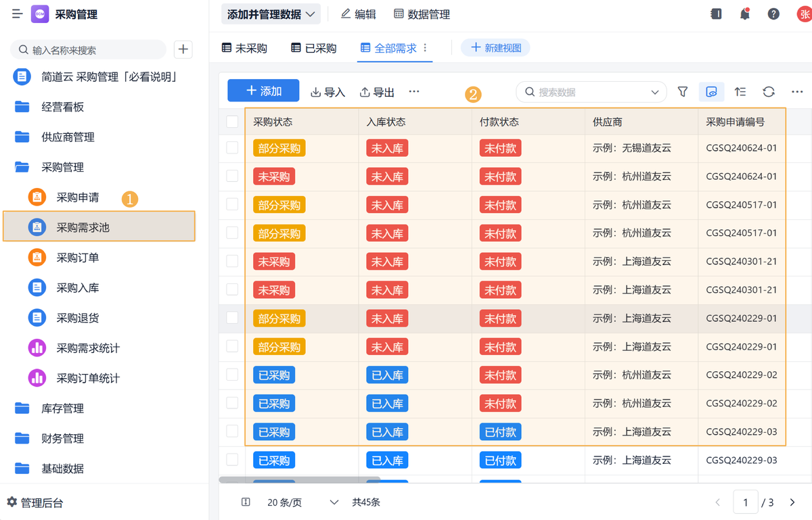This screenshot has width=812, height=520.
Task: Open the sort order icon
Action: point(740,92)
